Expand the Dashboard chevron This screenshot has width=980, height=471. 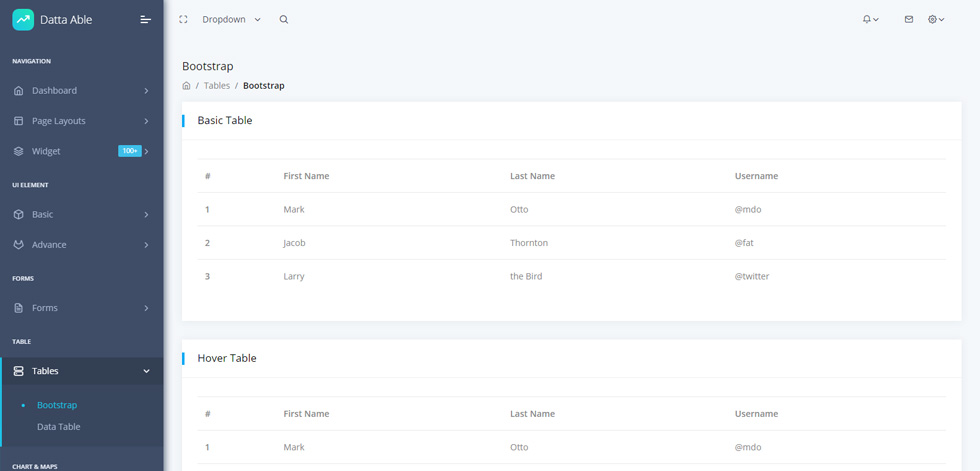click(x=146, y=91)
